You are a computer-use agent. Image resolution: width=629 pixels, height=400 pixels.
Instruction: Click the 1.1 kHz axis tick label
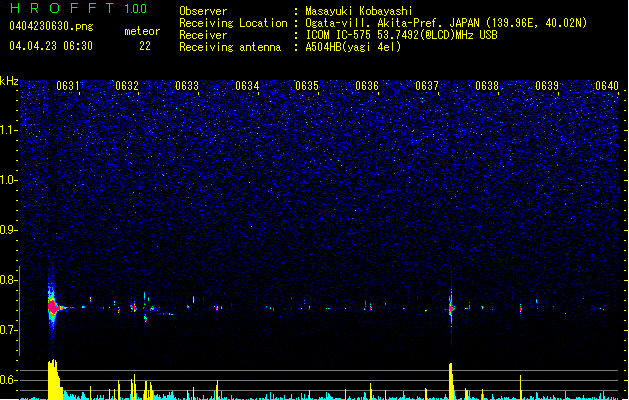pyautogui.click(x=8, y=130)
